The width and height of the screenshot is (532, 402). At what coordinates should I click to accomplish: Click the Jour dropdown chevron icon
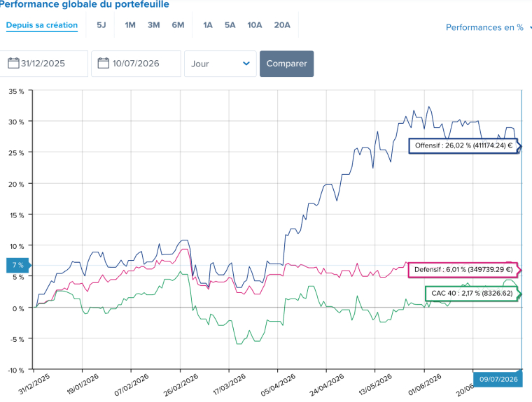click(x=246, y=64)
